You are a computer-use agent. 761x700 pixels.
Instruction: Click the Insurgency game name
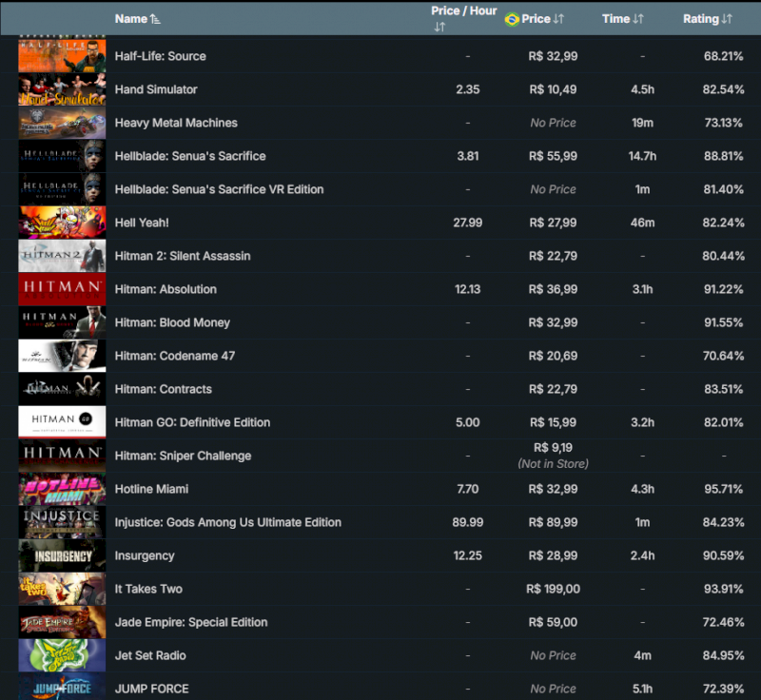pyautogui.click(x=144, y=555)
